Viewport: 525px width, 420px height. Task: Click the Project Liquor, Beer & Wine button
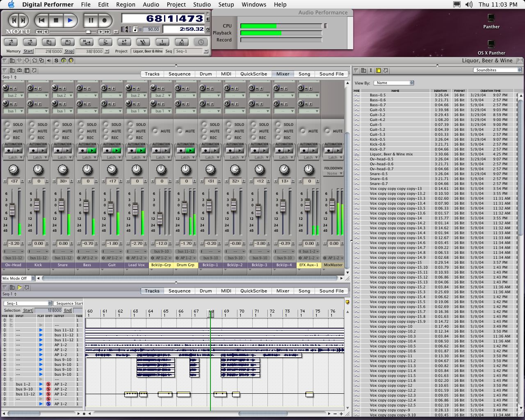tap(148, 51)
